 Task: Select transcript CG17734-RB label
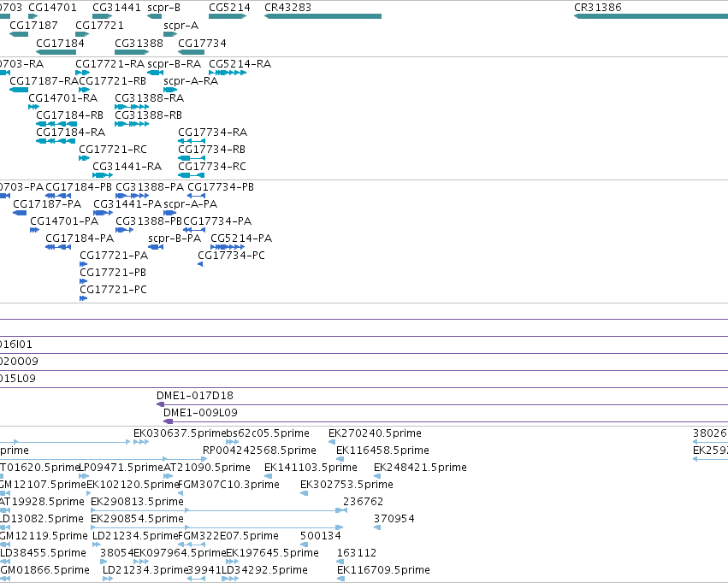[211, 150]
